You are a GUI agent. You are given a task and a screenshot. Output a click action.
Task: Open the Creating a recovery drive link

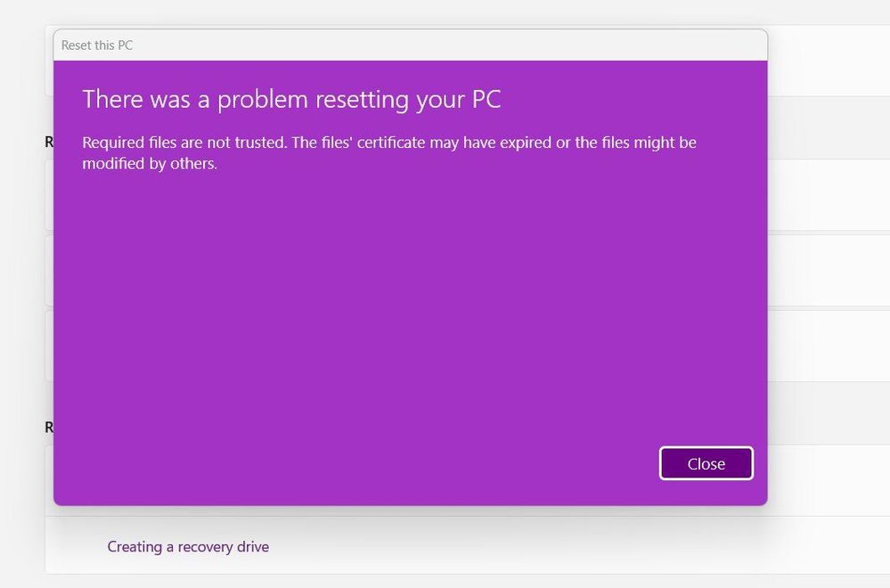[x=188, y=546]
